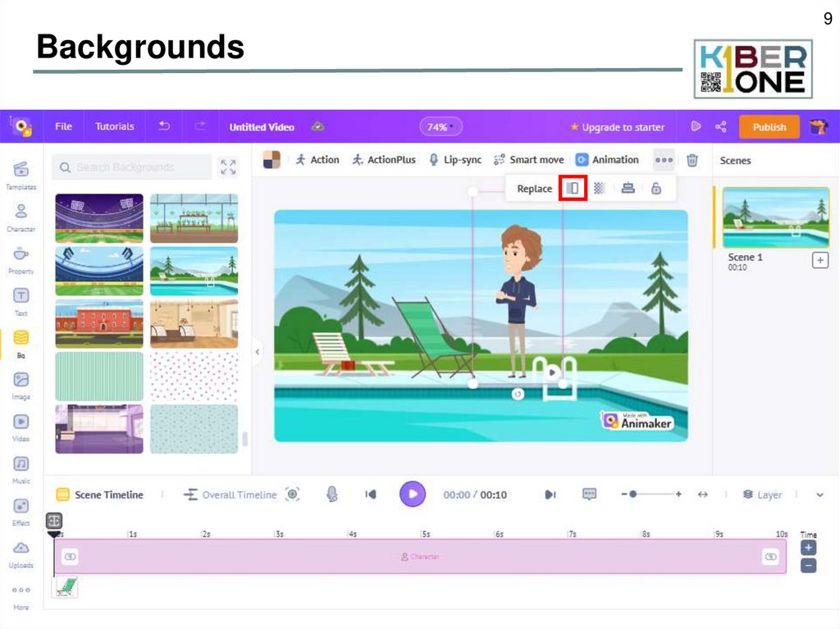The image size is (840, 629).
Task: Open the Video sidebar panel
Action: (x=21, y=427)
